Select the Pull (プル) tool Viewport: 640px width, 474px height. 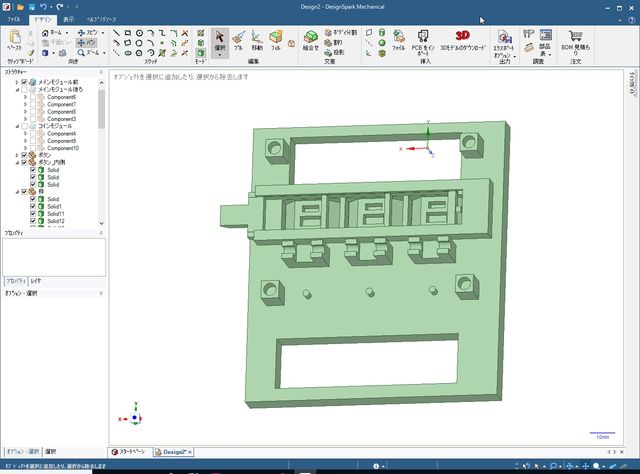238,40
